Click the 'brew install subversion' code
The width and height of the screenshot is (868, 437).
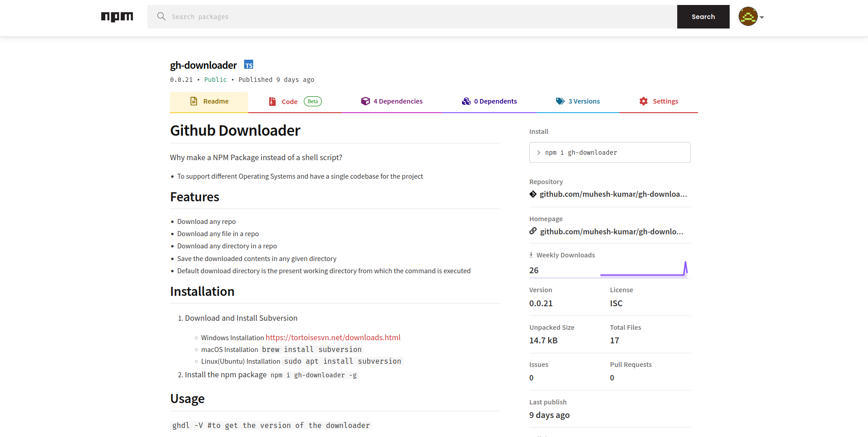pos(312,350)
